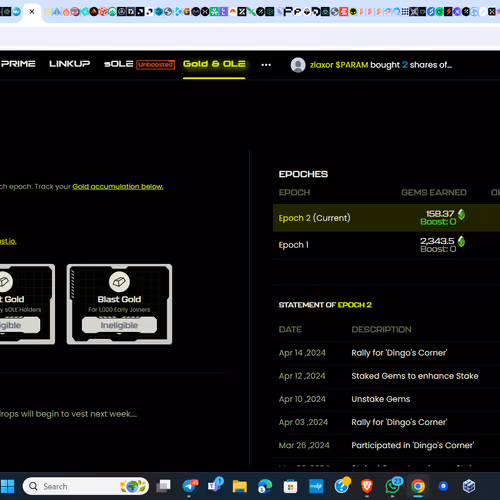The image size is (500, 500).
Task: Open File Explorer in taskbar
Action: pos(239,487)
